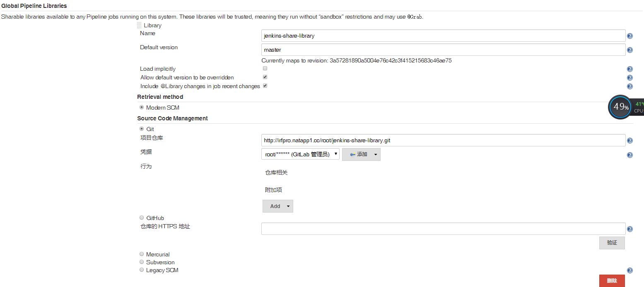Image resolution: width=644 pixels, height=287 pixels.
Task: Show help for Load implicitly option
Action: (x=630, y=69)
